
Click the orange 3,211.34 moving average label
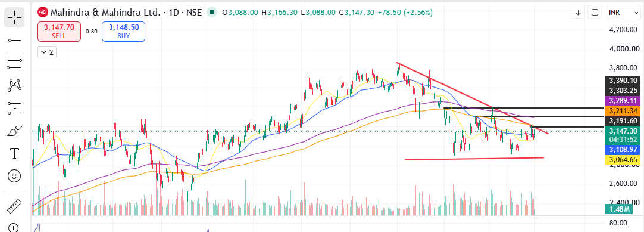coord(623,111)
